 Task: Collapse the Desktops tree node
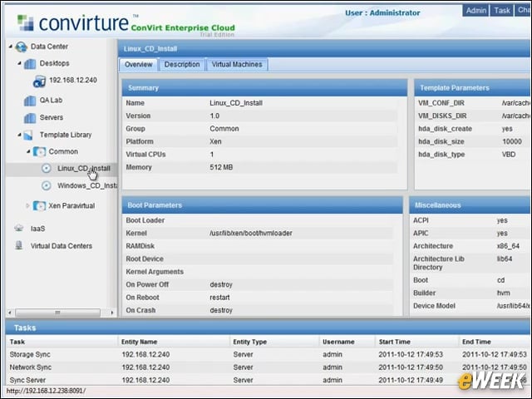point(19,63)
